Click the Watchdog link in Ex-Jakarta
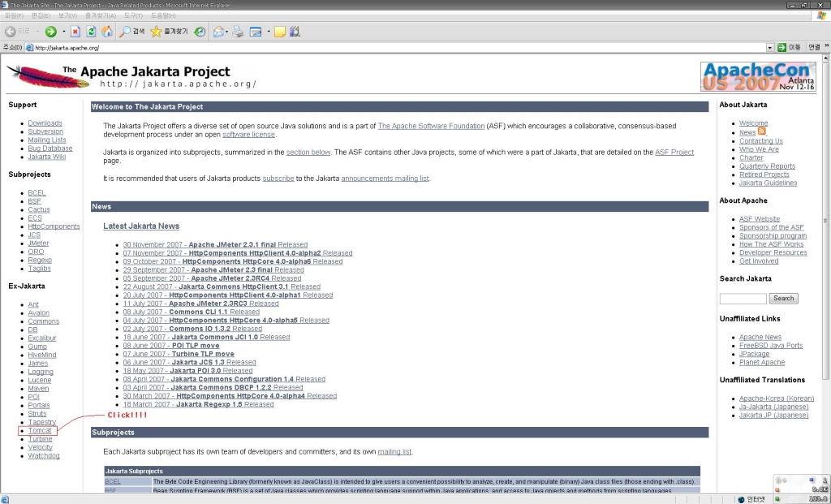The height and width of the screenshot is (504, 831). click(44, 456)
